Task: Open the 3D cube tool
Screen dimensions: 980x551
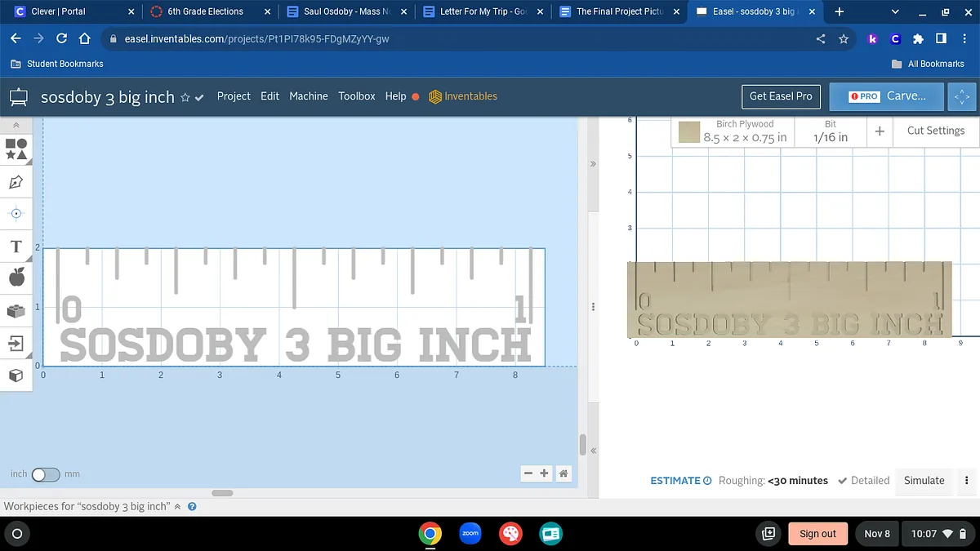Action: [16, 375]
